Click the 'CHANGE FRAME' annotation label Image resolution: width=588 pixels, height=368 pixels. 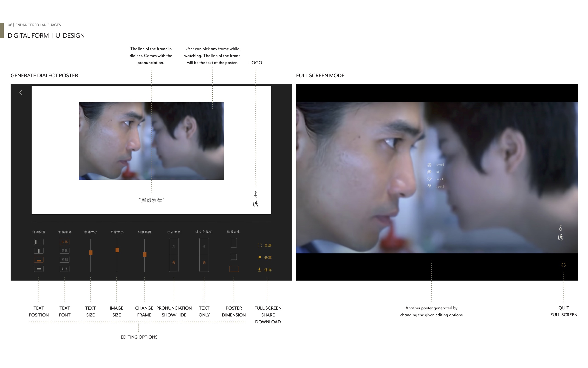click(144, 311)
